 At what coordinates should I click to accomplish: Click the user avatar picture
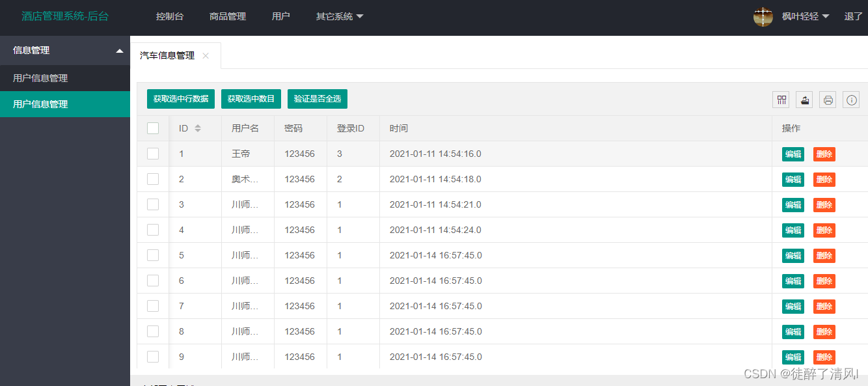coord(763,17)
